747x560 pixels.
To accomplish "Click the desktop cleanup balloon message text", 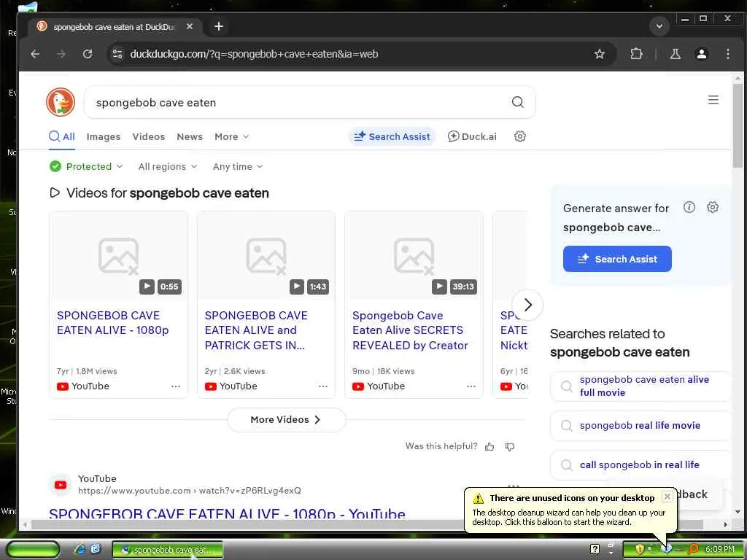I will [569, 517].
